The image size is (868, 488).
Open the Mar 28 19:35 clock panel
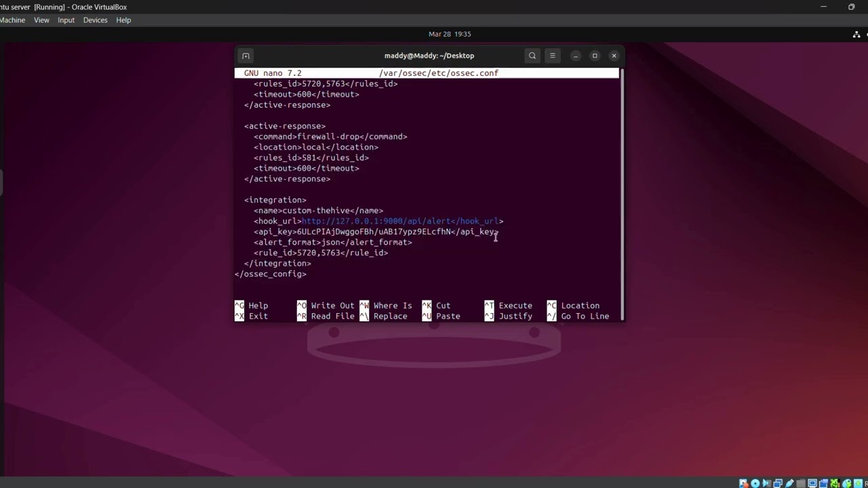click(449, 34)
